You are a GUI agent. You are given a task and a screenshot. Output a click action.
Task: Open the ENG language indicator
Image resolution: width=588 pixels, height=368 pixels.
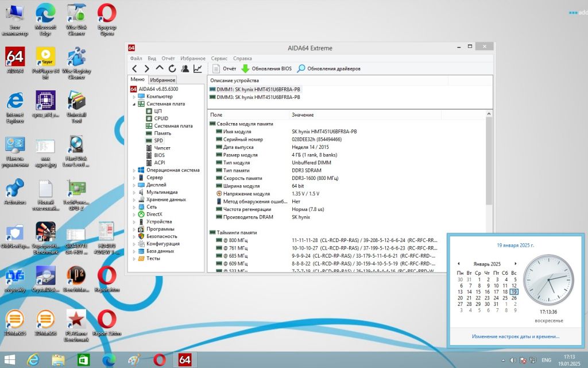click(547, 360)
